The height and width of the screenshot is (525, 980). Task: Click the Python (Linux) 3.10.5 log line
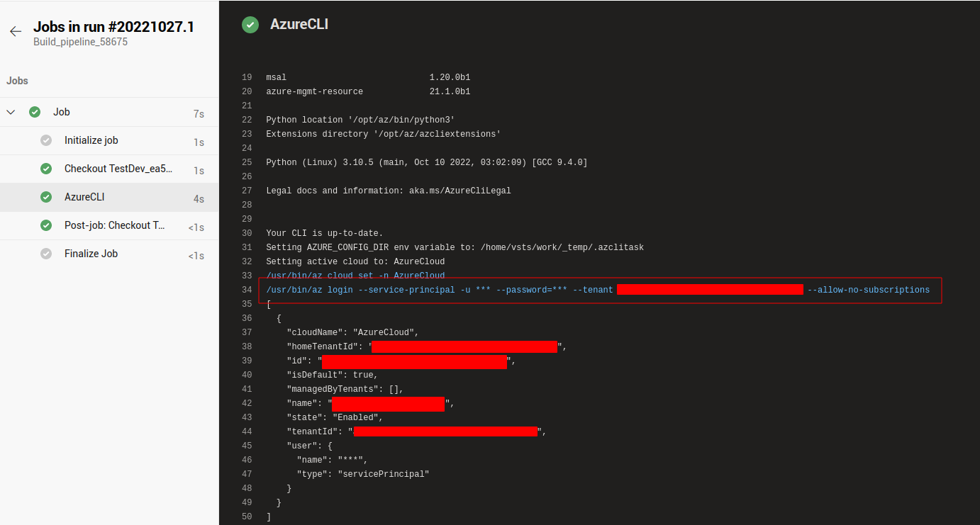426,162
